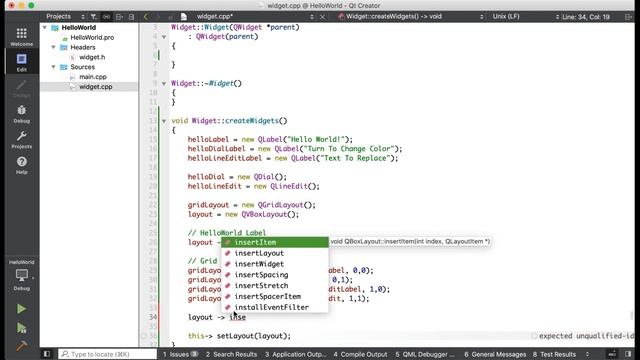Screen dimensions: 640x360
Task: Open the HelloWorld kit selector monitor
Action: [x=22, y=276]
